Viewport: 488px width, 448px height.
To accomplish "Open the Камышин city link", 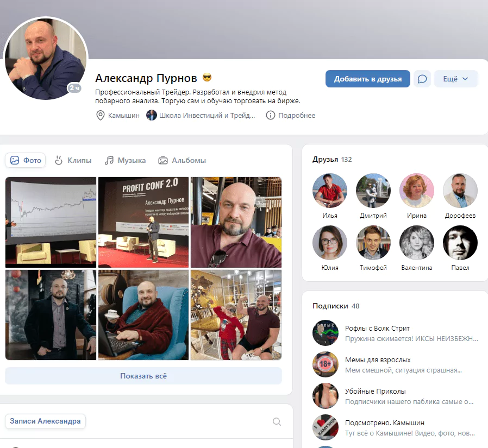I will pos(123,115).
